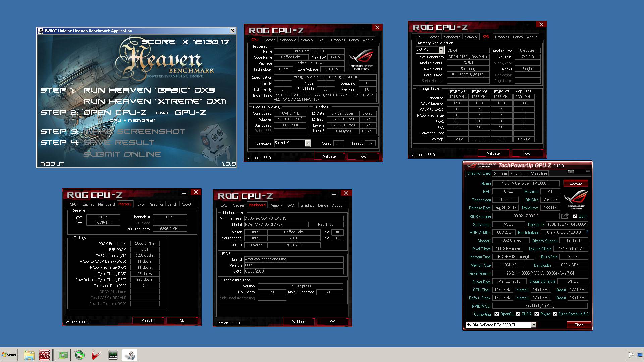Viewport: 644px width, 362px height.
Task: Click the Lookup button in GPU-Z
Action: click(575, 183)
